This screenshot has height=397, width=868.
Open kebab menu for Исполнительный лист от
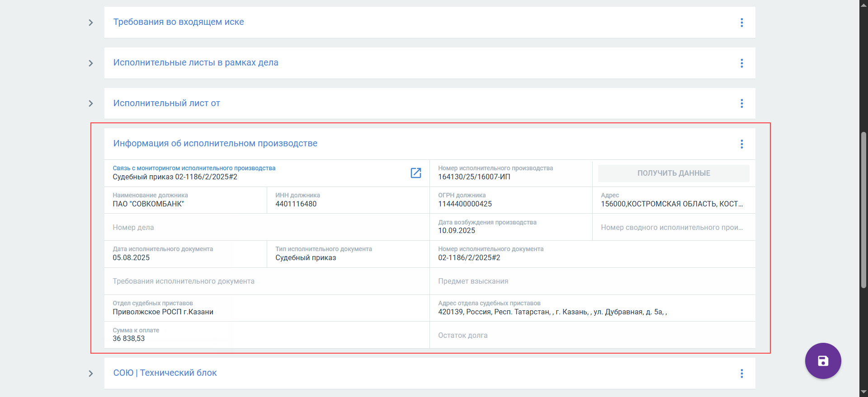pyautogui.click(x=741, y=103)
